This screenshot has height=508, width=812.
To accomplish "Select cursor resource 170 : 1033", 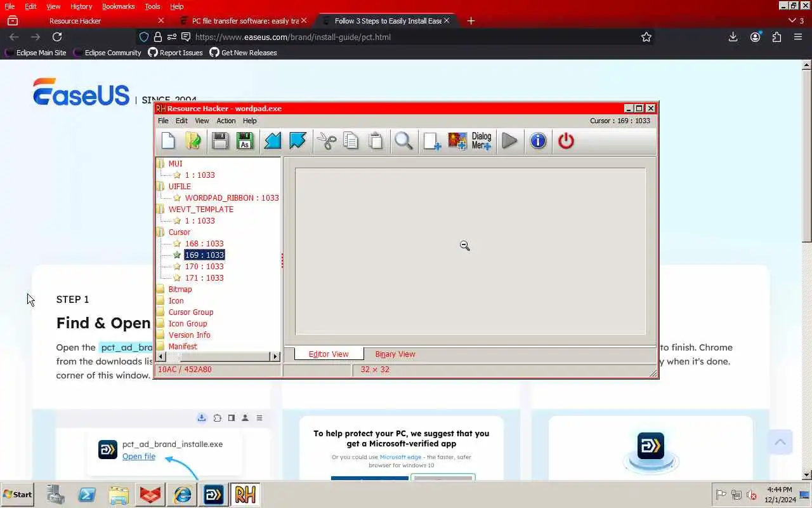I will [x=204, y=266].
